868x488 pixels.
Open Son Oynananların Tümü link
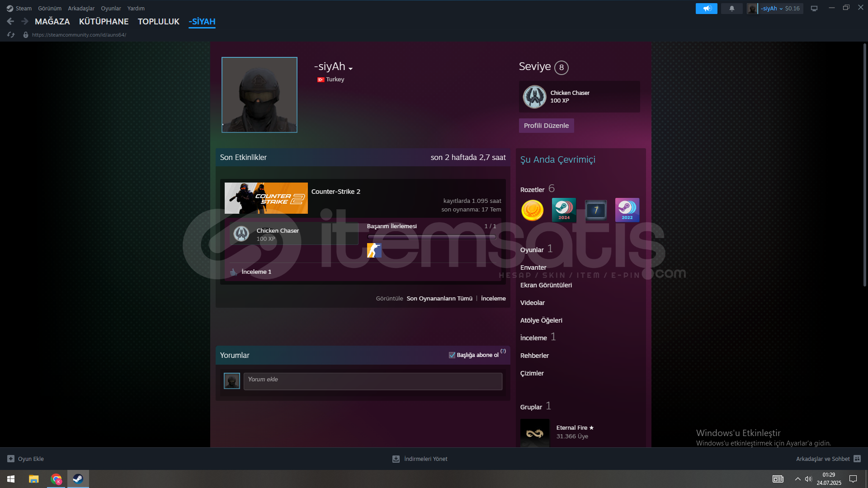click(439, 299)
